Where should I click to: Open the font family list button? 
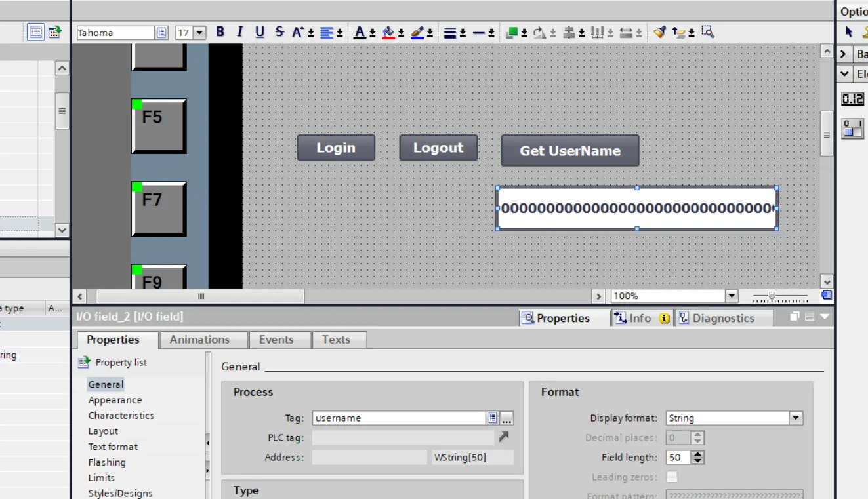click(161, 33)
